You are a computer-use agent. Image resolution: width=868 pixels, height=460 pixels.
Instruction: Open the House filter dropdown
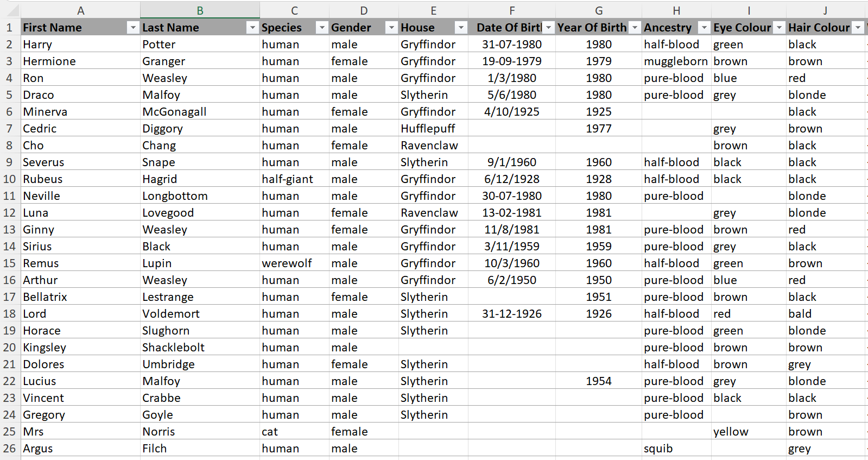point(461,28)
